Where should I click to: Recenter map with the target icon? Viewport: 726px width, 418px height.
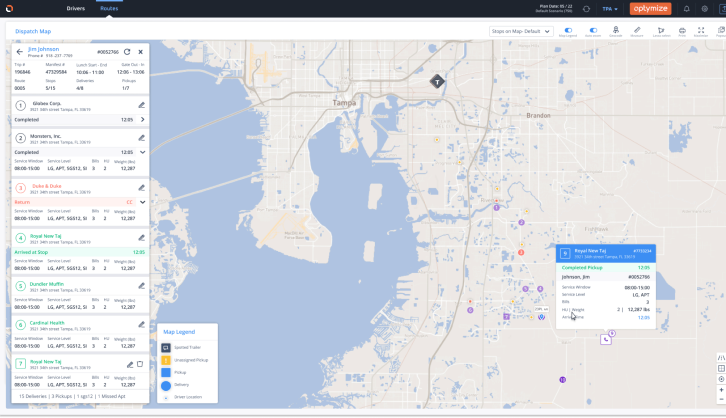tap(721, 379)
